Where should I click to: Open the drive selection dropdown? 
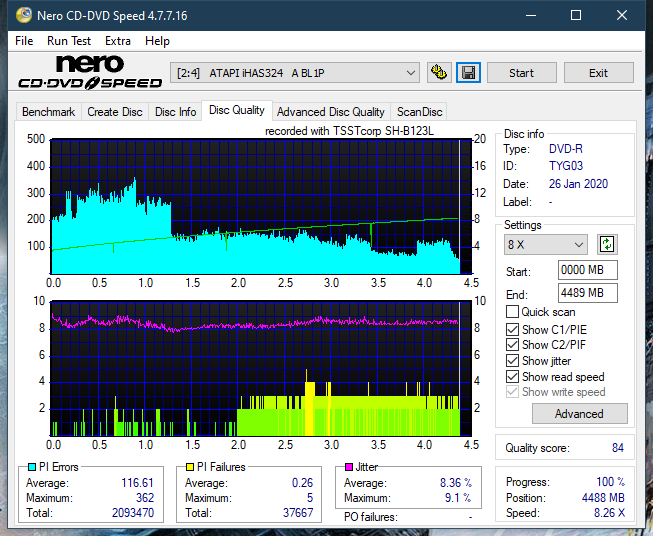tap(295, 73)
